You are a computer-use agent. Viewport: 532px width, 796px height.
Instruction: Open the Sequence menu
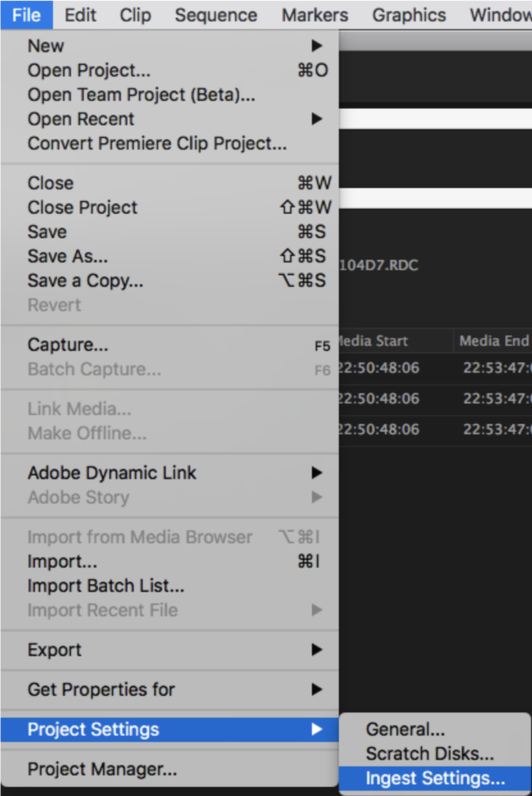[x=216, y=16]
